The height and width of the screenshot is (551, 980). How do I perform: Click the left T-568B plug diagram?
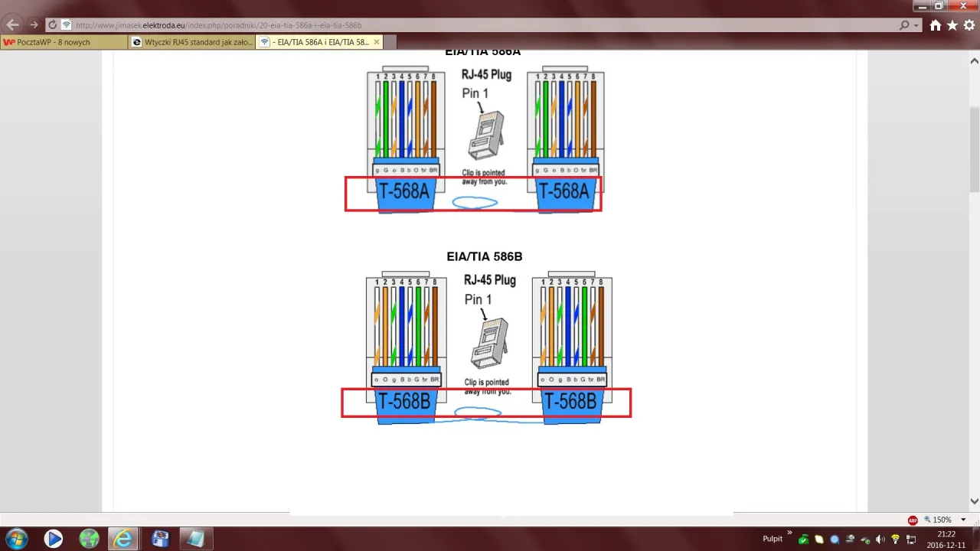pyautogui.click(x=405, y=347)
